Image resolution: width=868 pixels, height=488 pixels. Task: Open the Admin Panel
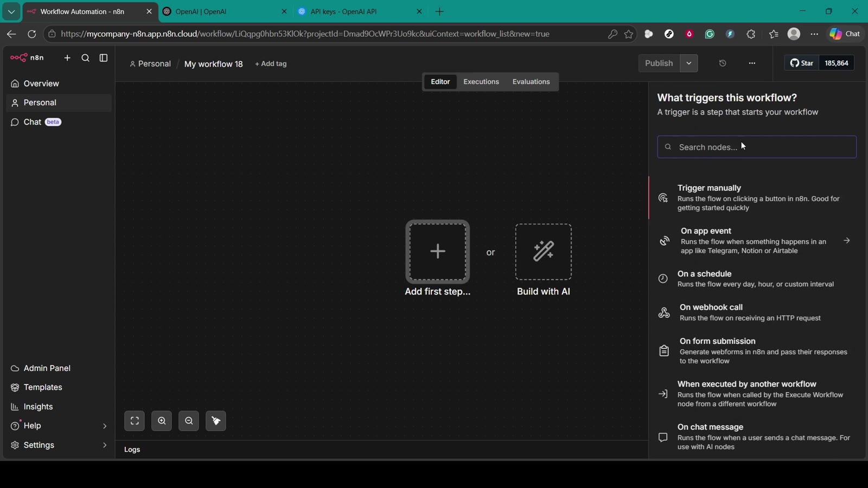[59, 368]
